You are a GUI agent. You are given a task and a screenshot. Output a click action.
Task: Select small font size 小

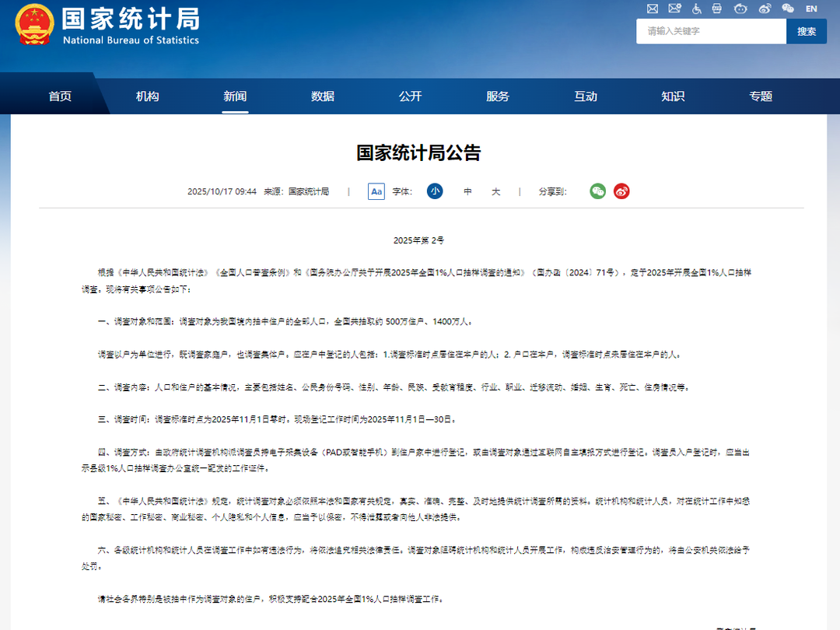point(435,191)
